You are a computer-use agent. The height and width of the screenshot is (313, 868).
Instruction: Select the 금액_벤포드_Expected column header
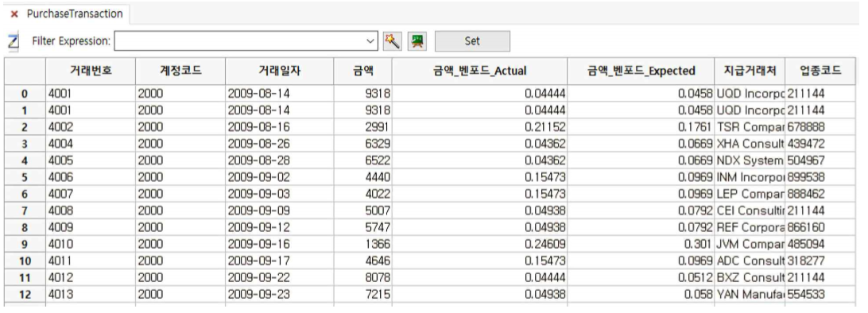641,71
